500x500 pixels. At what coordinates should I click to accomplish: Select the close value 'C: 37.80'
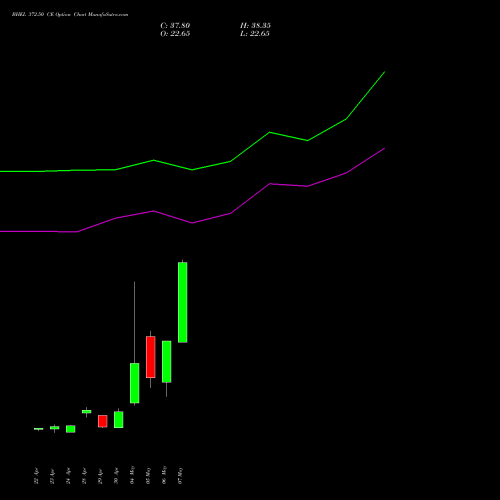pos(175,26)
